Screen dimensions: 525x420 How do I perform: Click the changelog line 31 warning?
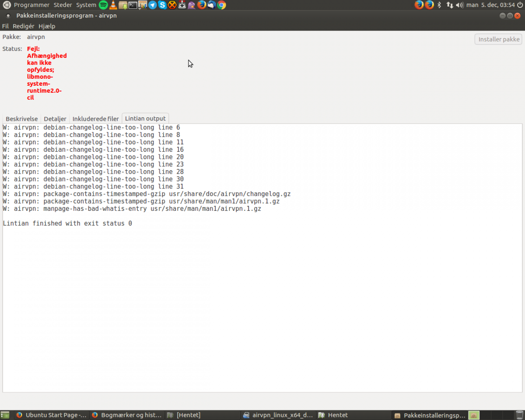click(93, 186)
